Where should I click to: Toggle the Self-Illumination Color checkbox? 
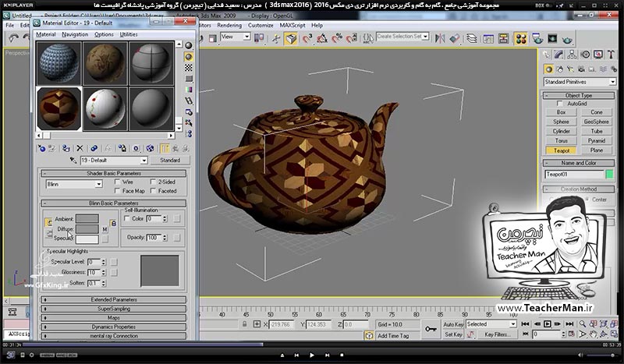pyautogui.click(x=127, y=218)
